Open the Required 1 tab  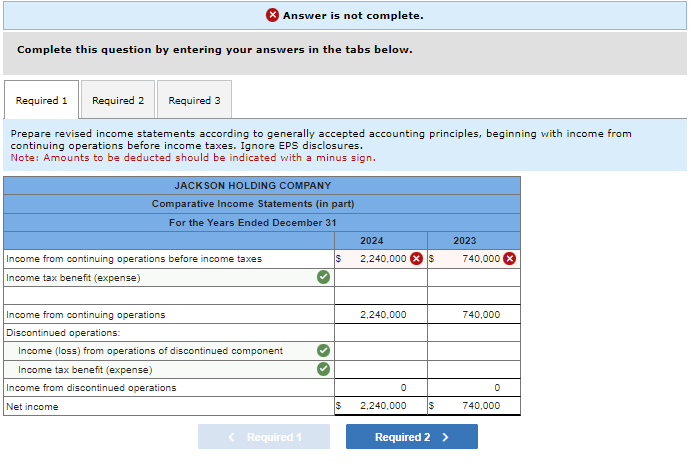(41, 100)
